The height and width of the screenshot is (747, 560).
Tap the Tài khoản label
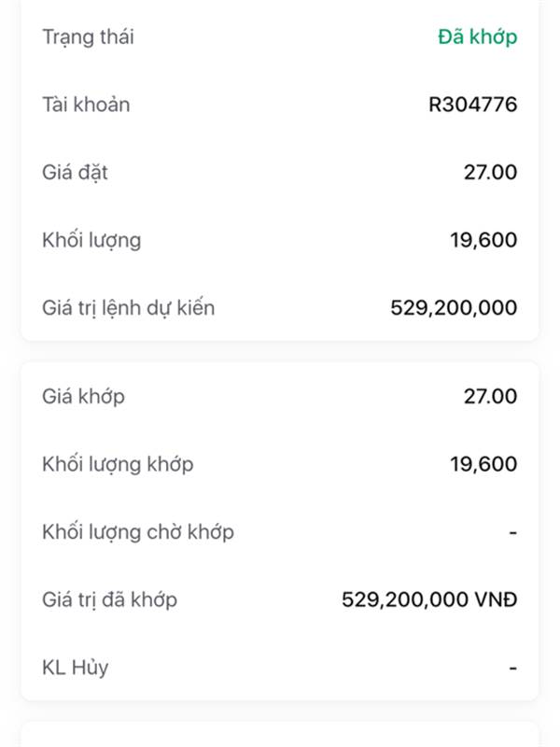click(86, 105)
